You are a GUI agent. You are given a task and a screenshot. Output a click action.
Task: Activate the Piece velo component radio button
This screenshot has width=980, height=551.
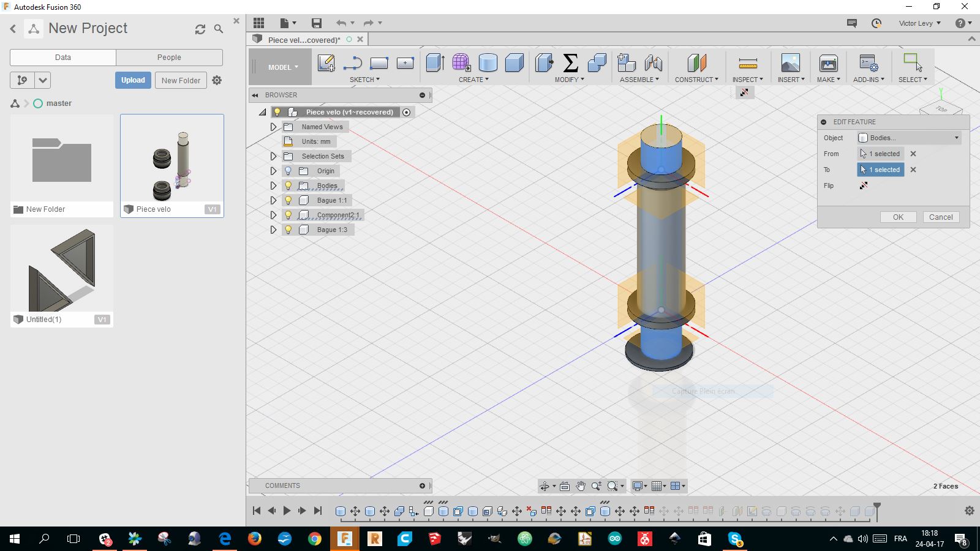coord(406,112)
